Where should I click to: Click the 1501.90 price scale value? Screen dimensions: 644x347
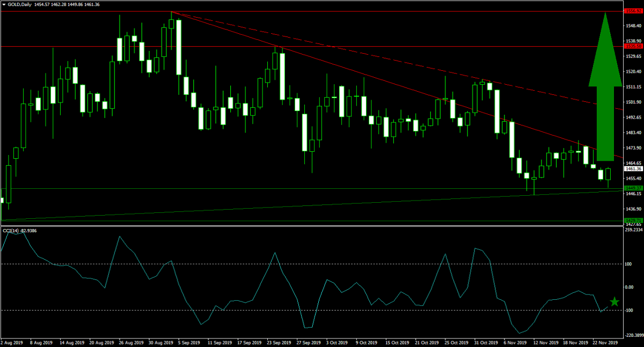[633, 102]
